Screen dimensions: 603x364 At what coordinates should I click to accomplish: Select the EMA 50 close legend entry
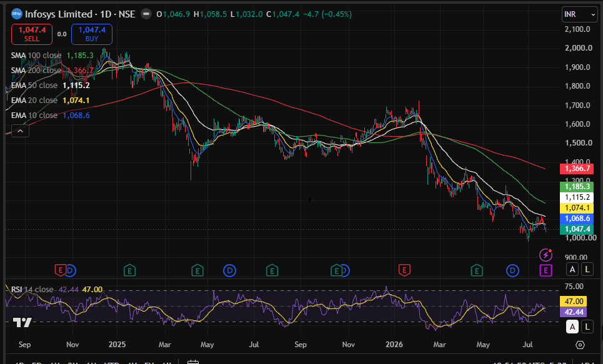pos(34,86)
